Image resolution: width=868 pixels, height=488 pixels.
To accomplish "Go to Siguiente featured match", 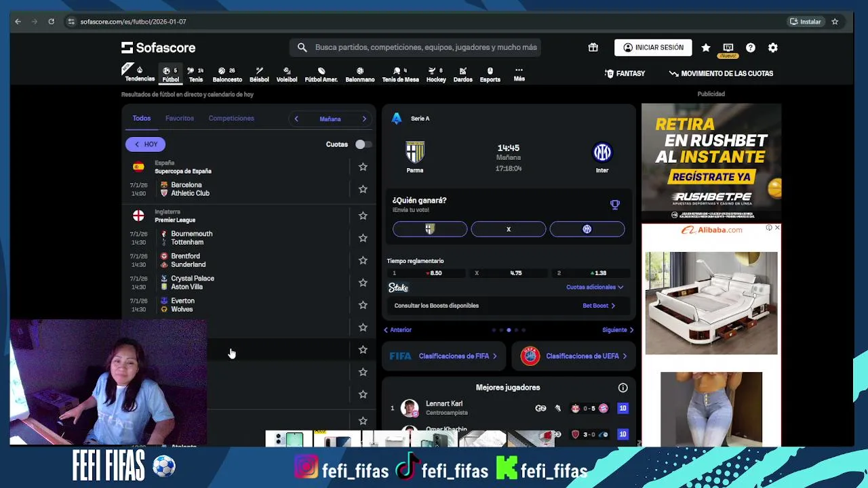I will [x=618, y=330].
